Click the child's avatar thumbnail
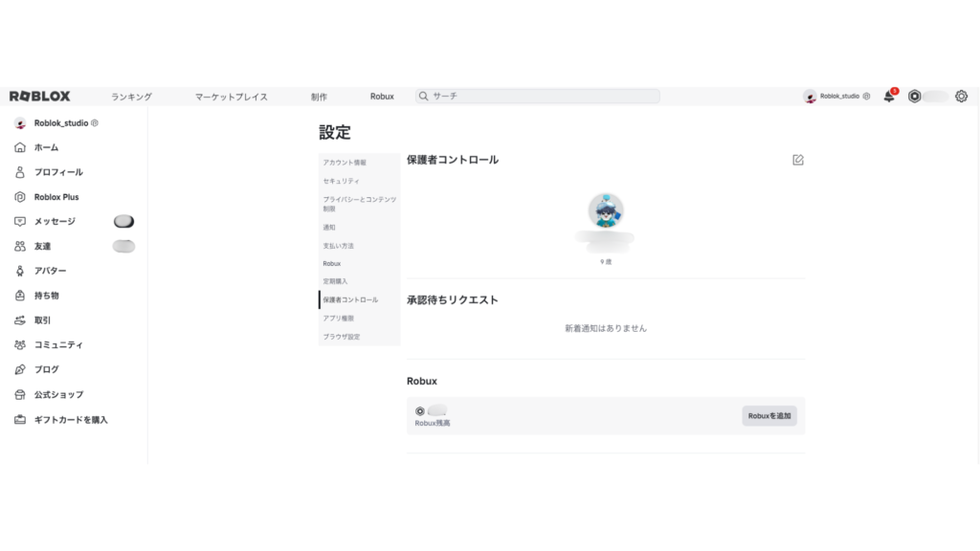The width and height of the screenshot is (980, 551). (606, 210)
